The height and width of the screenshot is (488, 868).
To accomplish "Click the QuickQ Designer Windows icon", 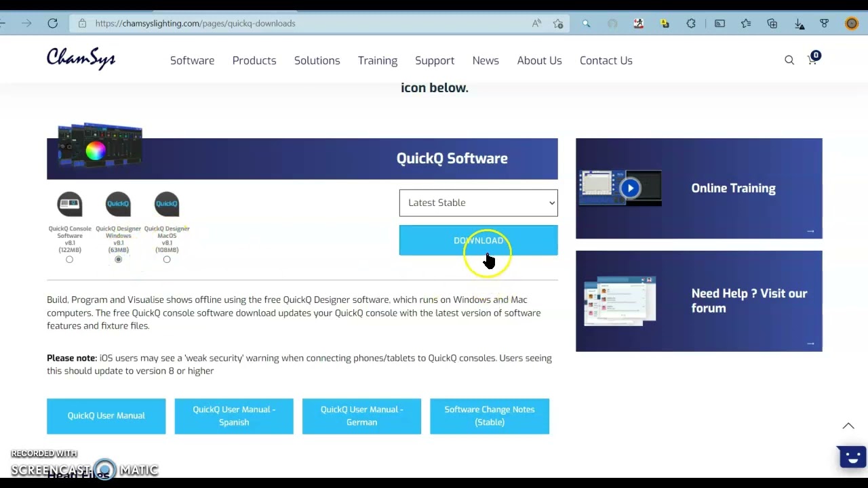I will click(118, 203).
